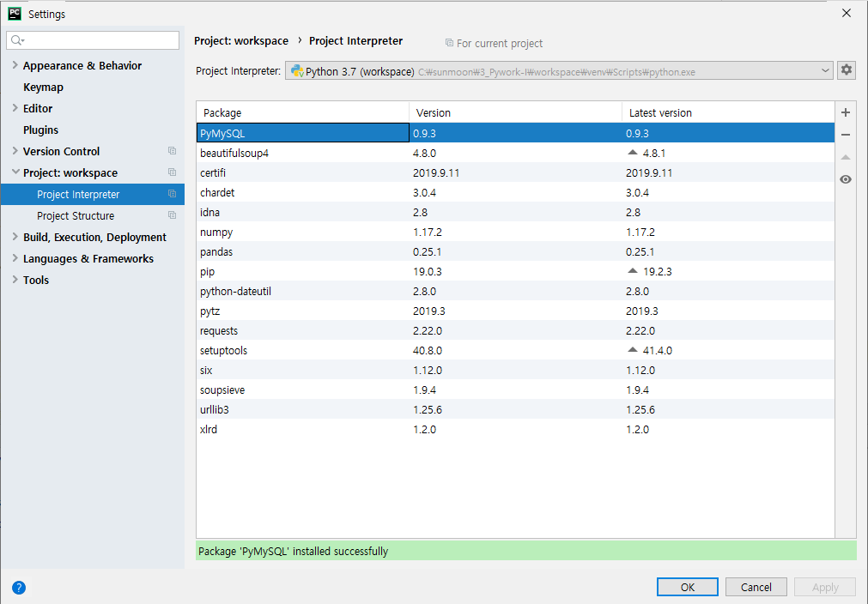
Task: Select the pytz package row
Action: (x=515, y=311)
